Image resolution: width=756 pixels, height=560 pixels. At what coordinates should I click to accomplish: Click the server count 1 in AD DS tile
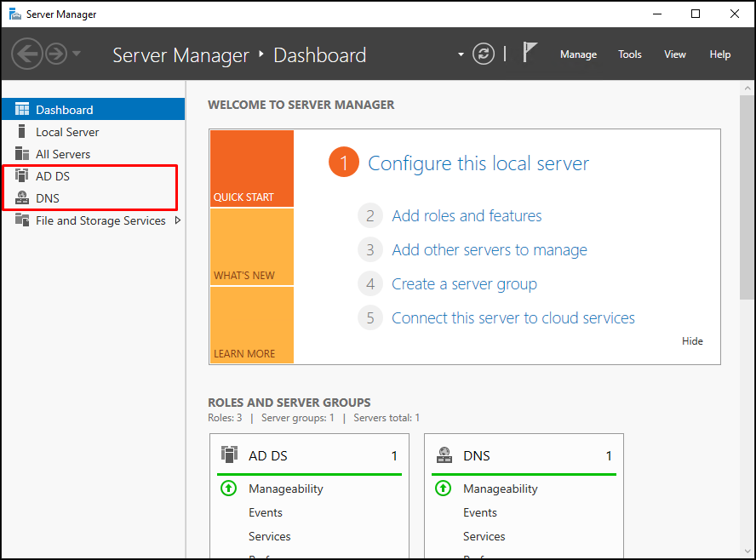pos(394,455)
